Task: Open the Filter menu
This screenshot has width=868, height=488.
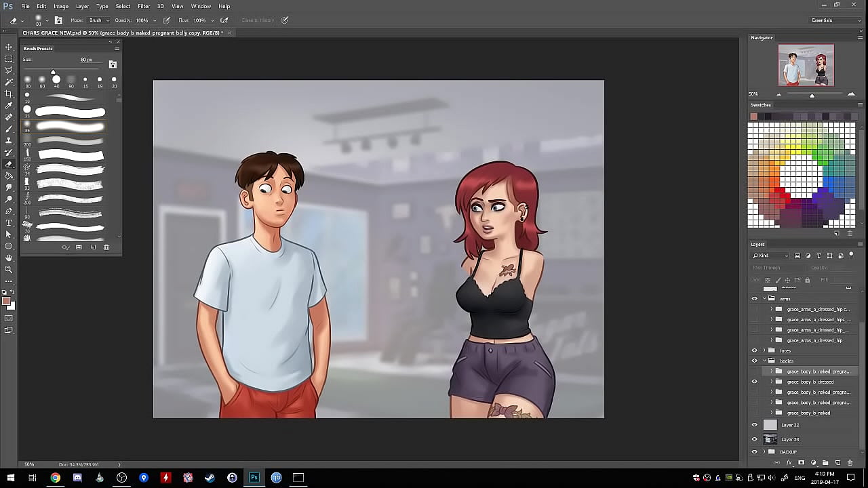Action: coord(144,6)
